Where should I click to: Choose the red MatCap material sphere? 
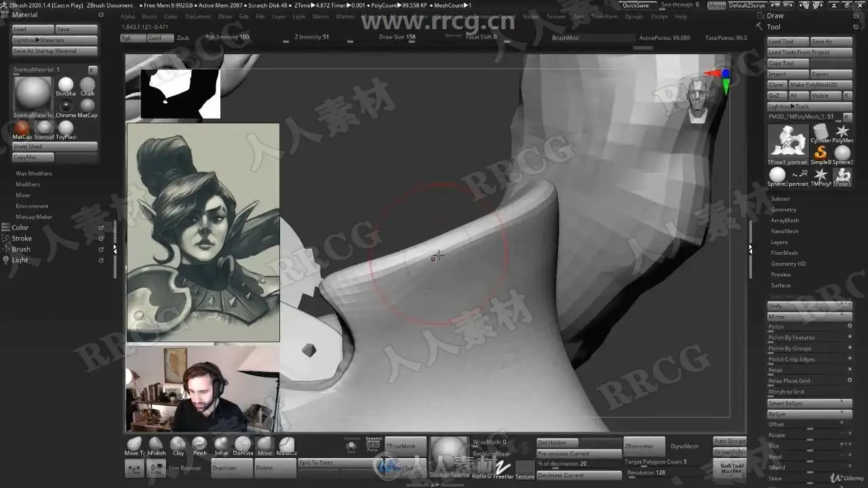pyautogui.click(x=22, y=130)
